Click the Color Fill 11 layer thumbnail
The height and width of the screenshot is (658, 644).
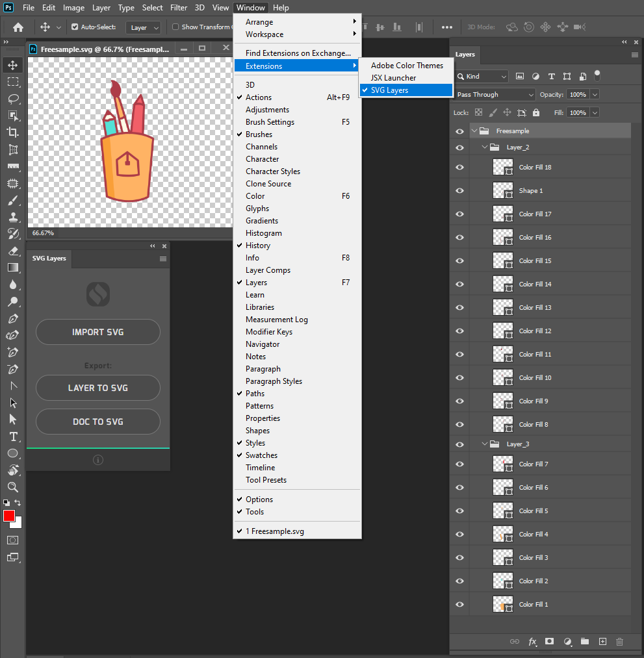tap(502, 354)
